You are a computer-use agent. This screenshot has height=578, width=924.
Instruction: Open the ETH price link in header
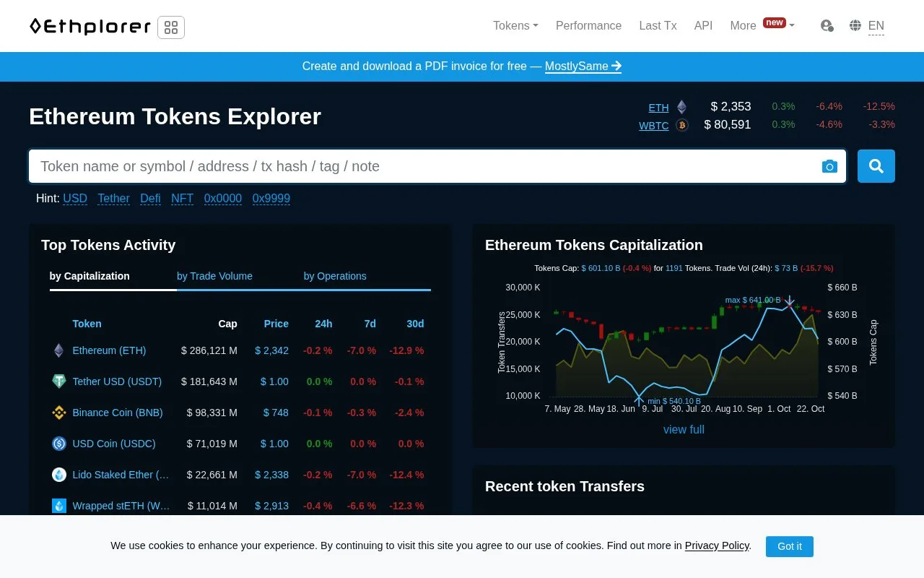point(658,108)
